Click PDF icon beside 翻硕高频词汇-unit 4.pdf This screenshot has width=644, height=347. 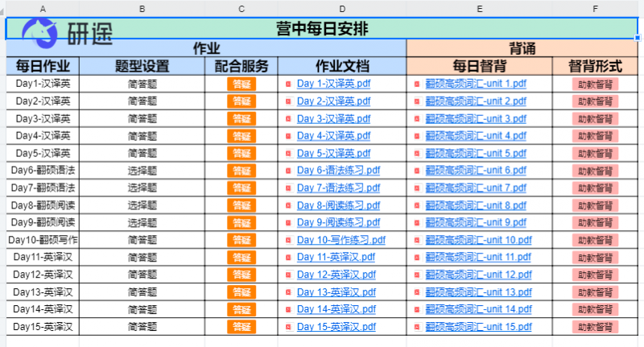click(417, 136)
